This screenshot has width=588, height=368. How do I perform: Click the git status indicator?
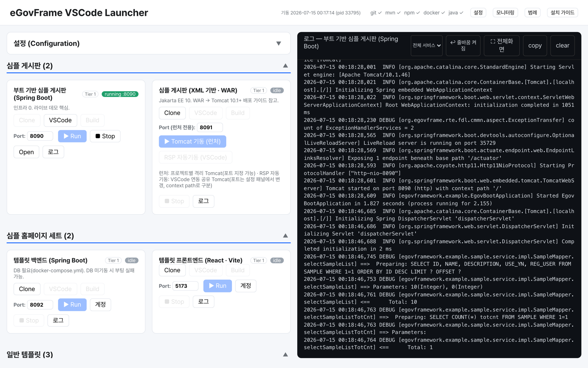[x=376, y=13]
